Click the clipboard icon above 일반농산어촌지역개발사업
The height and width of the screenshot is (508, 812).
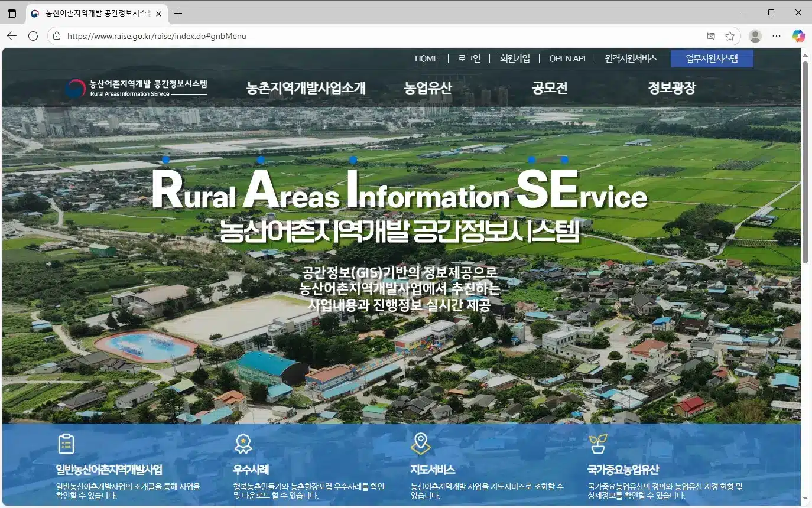[66, 444]
